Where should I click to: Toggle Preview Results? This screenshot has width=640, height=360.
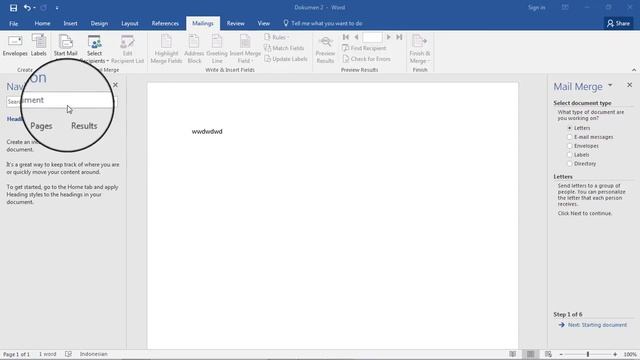pos(325,49)
